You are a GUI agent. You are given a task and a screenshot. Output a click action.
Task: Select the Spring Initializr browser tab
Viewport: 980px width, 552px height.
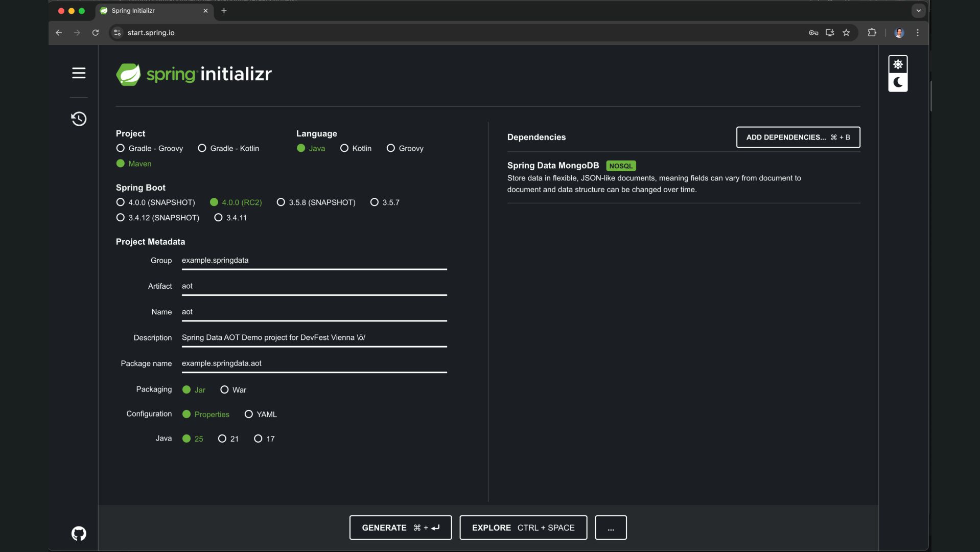point(148,11)
